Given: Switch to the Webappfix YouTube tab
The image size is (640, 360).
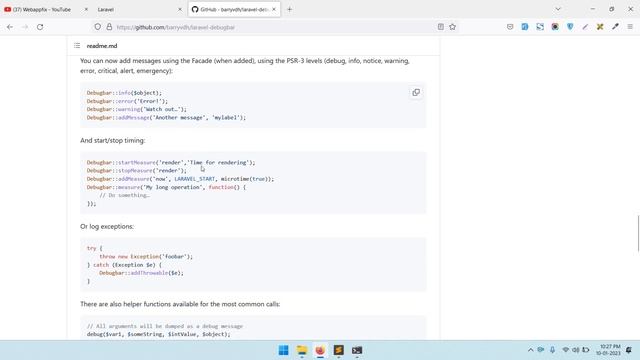Looking at the screenshot, I should 42,9.
